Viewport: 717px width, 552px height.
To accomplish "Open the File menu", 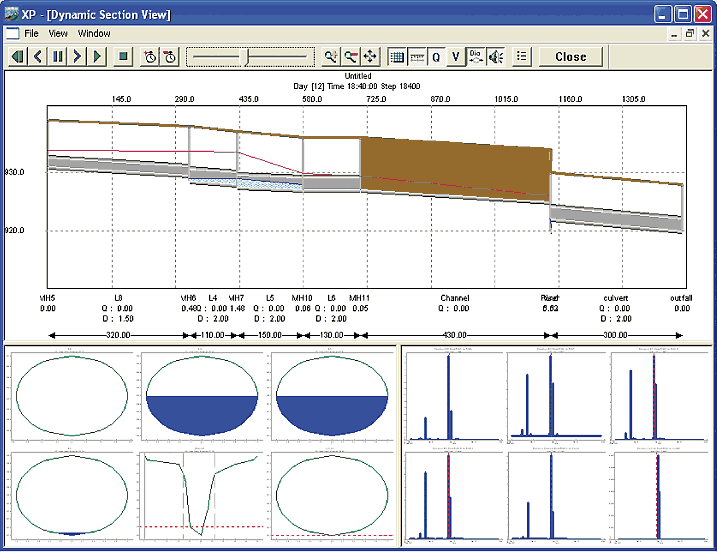I will pos(31,33).
